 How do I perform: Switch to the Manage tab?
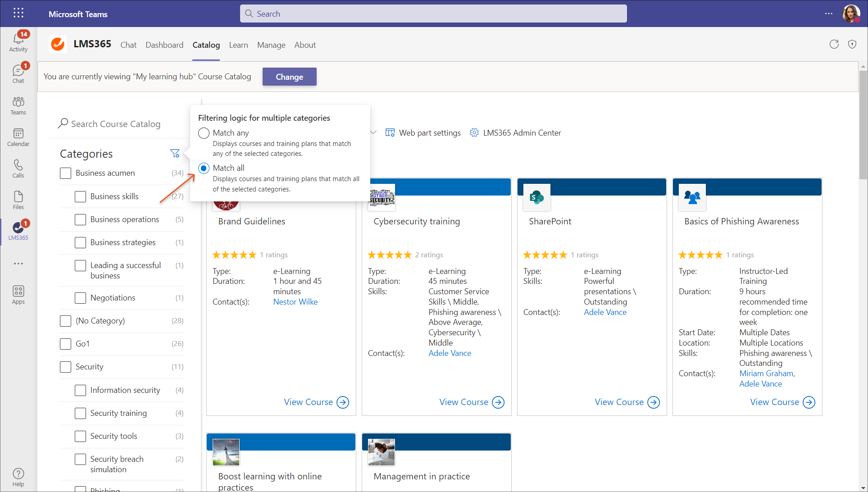point(271,45)
